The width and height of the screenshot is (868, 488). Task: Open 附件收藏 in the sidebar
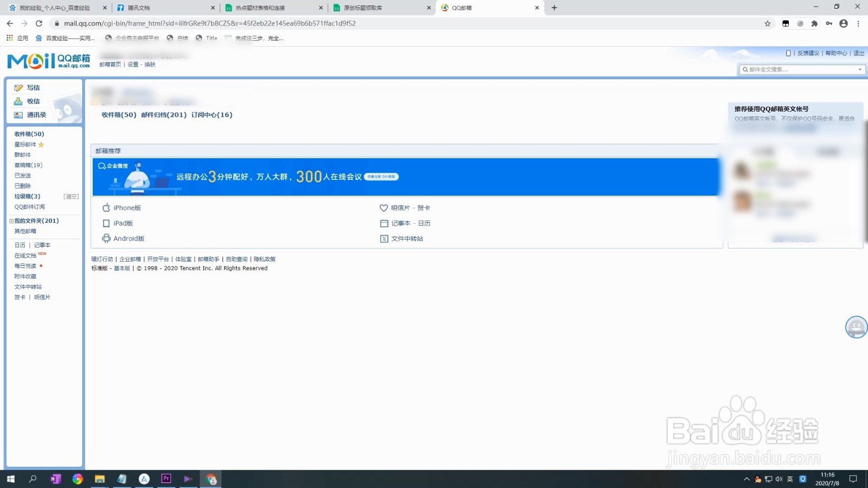[x=25, y=277]
